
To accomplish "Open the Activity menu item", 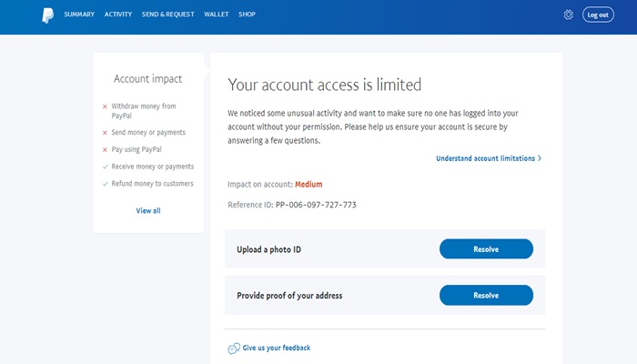I will pos(118,15).
